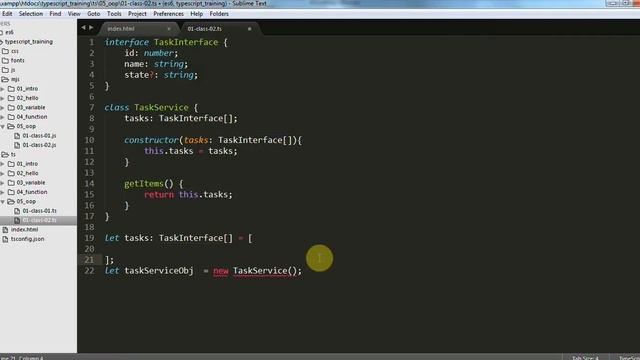The image size is (640, 360).
Task: Click the css folder icon
Action: click(x=5, y=51)
